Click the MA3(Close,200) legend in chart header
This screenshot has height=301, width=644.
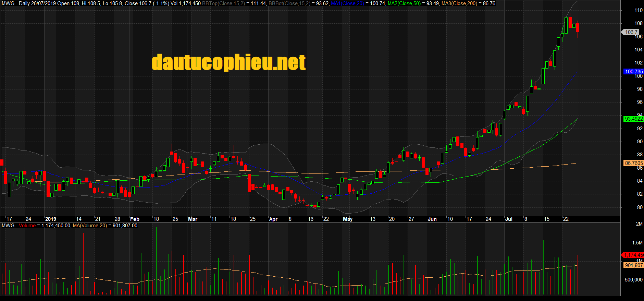pyautogui.click(x=459, y=3)
